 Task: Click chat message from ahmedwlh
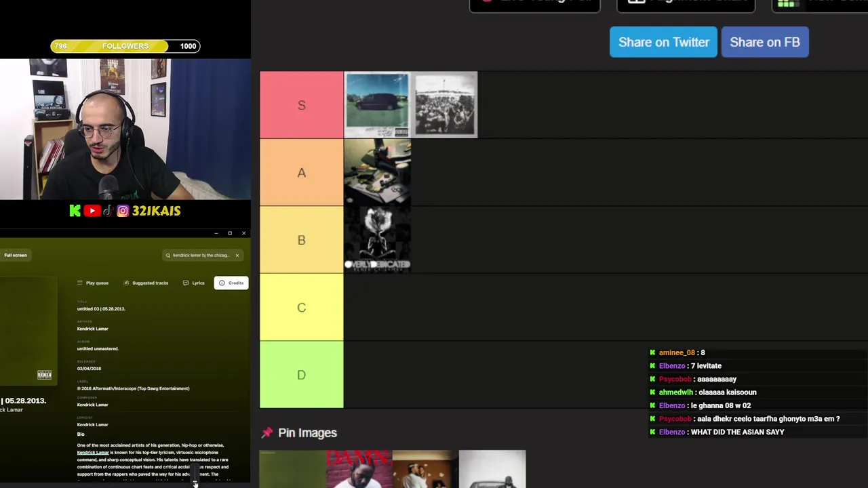[703, 392]
